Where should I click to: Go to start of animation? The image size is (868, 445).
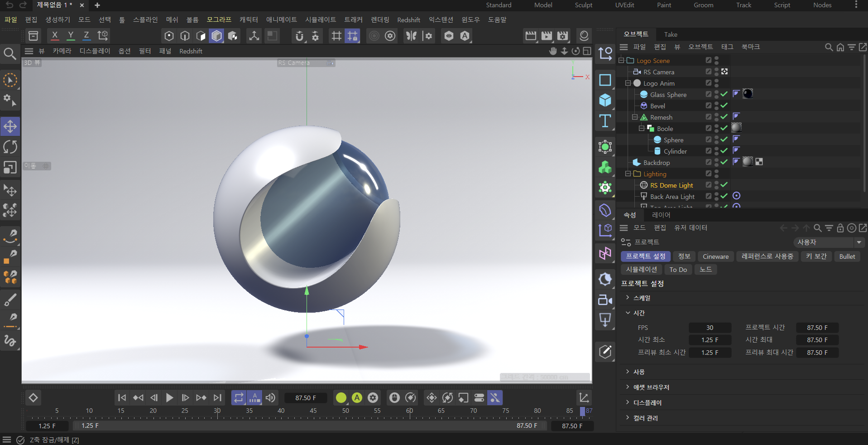pos(122,398)
